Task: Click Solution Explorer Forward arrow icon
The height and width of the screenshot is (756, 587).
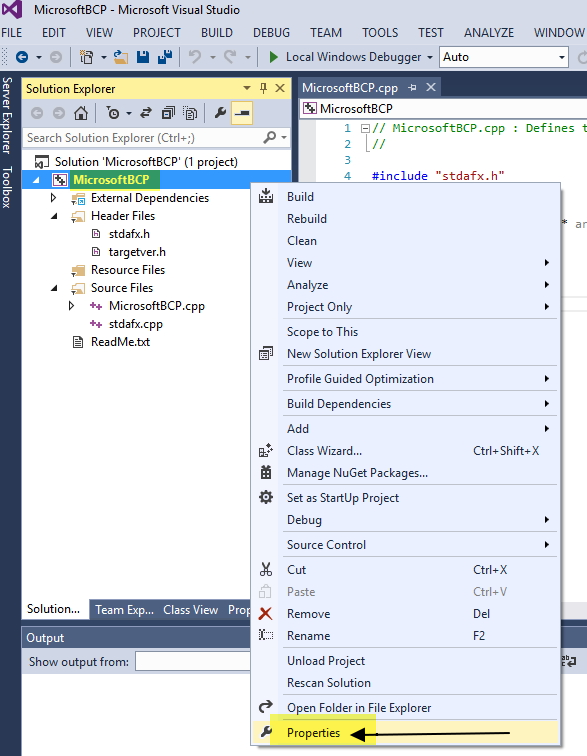Action: click(59, 113)
